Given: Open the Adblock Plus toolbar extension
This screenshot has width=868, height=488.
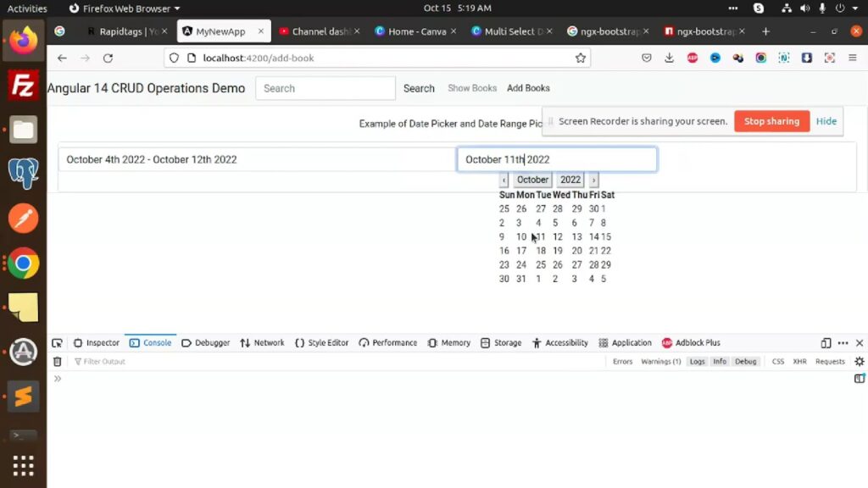Looking at the screenshot, I should point(692,58).
